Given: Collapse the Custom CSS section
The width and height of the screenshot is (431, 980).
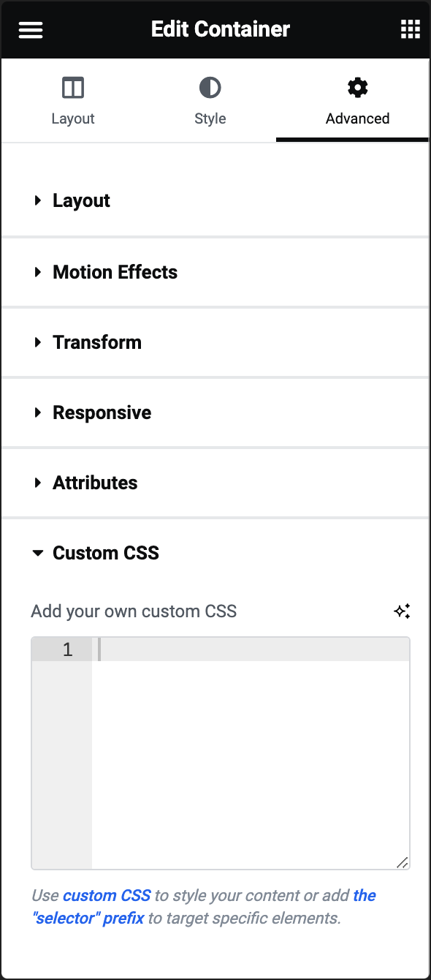Looking at the screenshot, I should tap(215, 553).
